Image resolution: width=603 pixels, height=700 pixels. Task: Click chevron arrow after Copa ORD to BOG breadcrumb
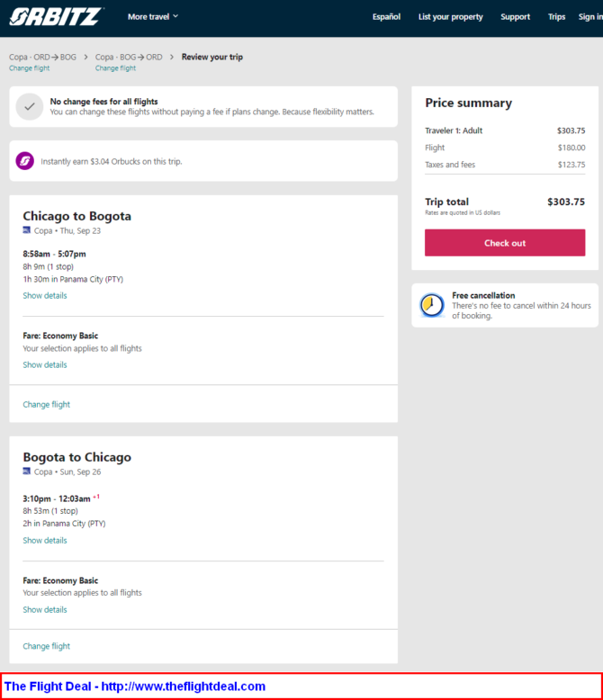pos(85,58)
